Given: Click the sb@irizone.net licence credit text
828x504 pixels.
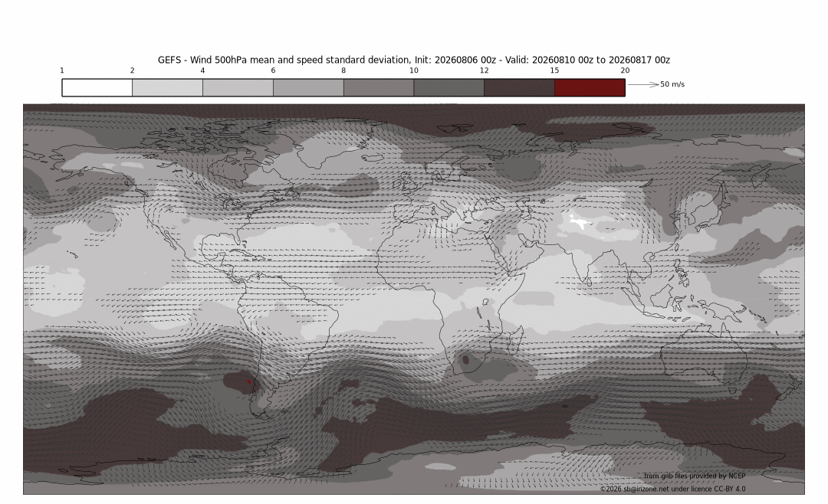Looking at the screenshot, I should pos(673,489).
